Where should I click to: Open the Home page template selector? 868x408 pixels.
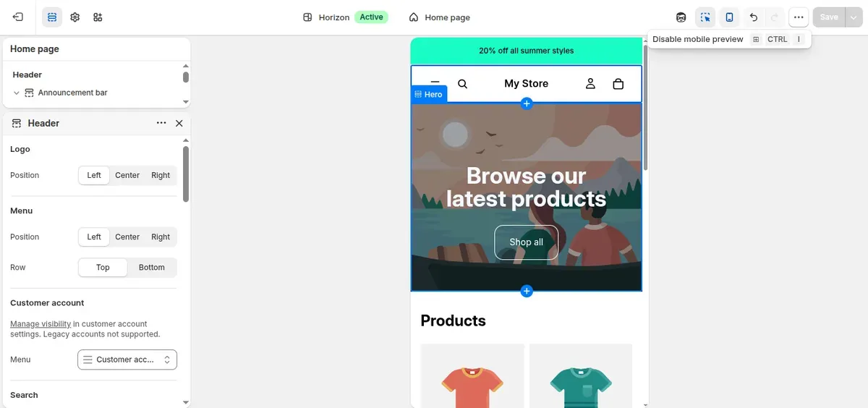(440, 17)
